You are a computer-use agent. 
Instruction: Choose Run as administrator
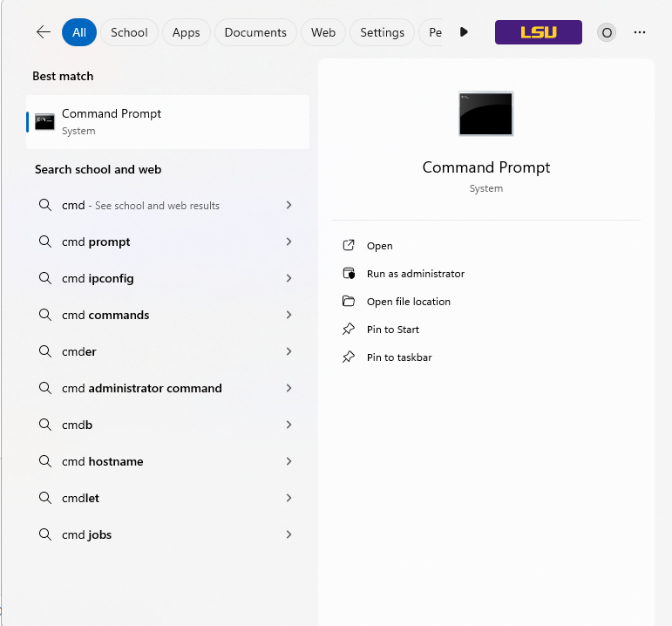pos(415,274)
